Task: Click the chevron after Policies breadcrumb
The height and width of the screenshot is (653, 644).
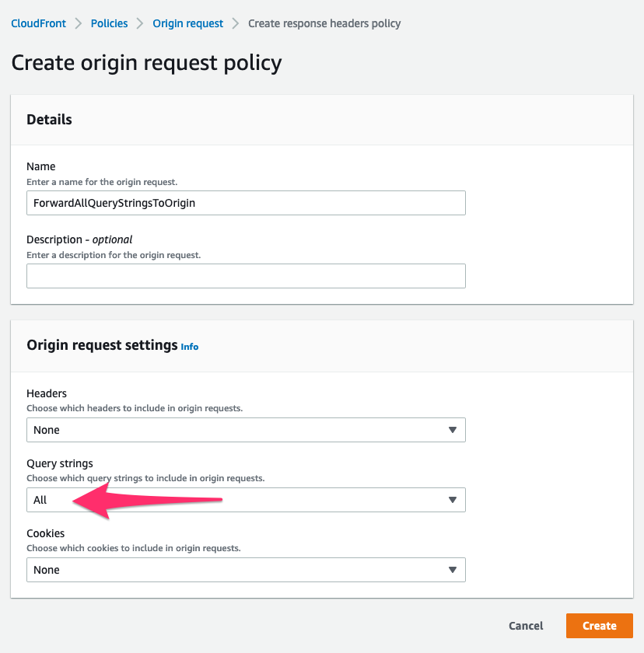Action: (x=140, y=23)
